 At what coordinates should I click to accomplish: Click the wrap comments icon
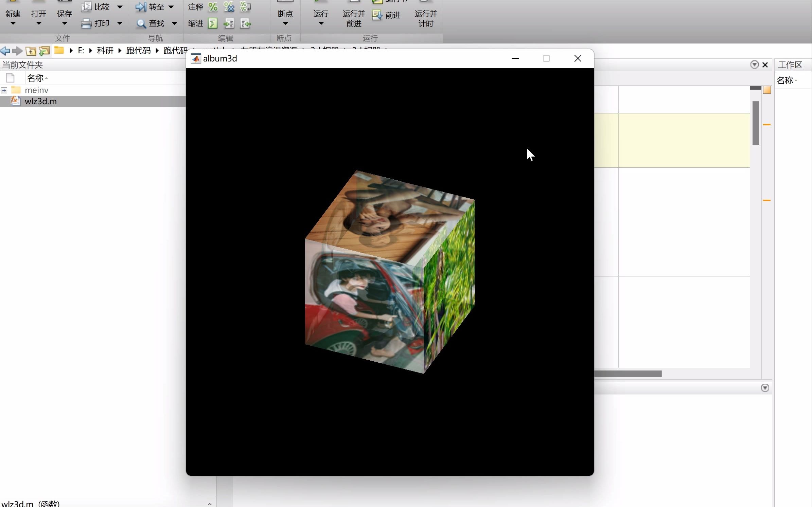click(x=245, y=7)
